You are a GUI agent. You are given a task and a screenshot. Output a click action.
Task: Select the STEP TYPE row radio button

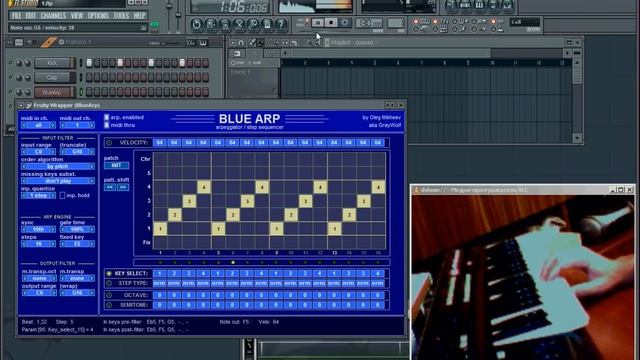tap(109, 283)
